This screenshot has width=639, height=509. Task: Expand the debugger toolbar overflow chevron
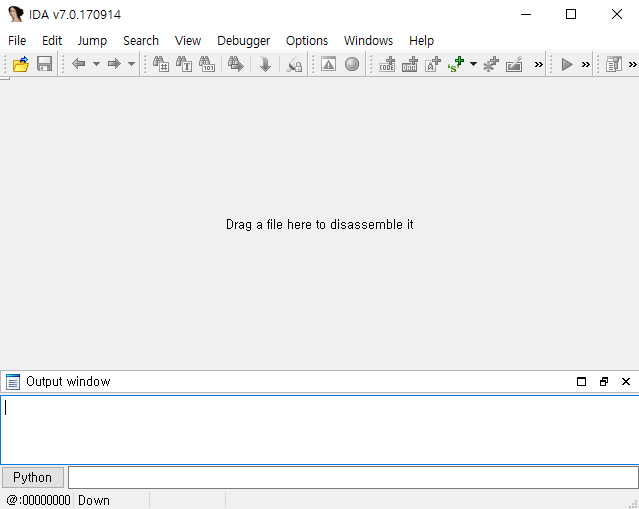(586, 64)
